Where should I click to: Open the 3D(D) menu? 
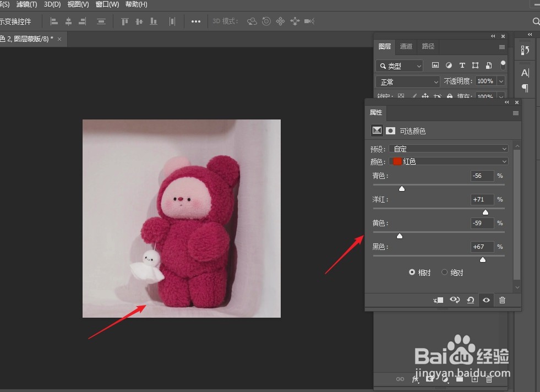[x=52, y=4]
